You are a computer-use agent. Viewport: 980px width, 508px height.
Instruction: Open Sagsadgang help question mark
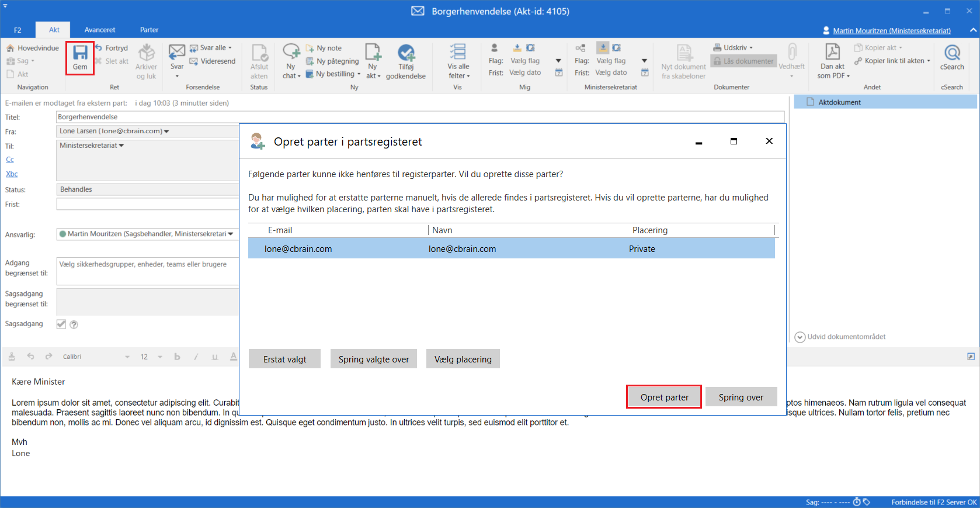[x=74, y=324]
